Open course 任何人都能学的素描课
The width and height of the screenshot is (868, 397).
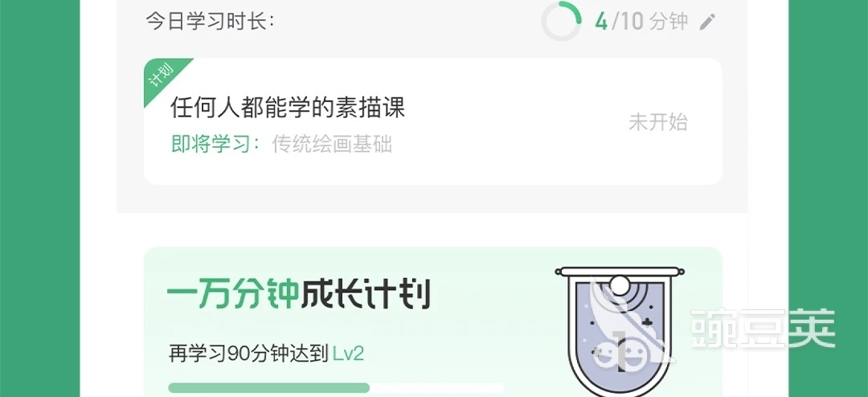pos(287,108)
